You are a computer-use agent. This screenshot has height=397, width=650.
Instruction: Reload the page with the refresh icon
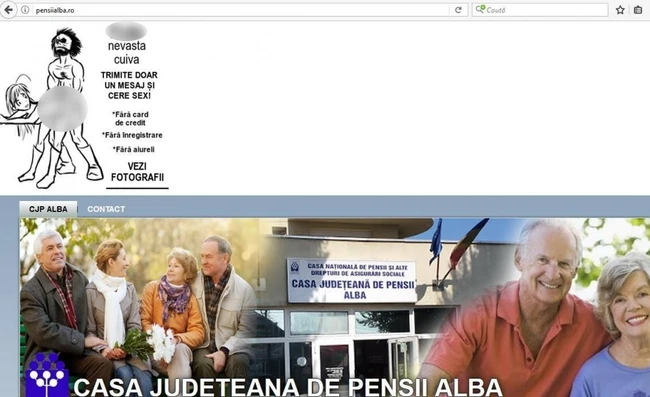pos(458,10)
